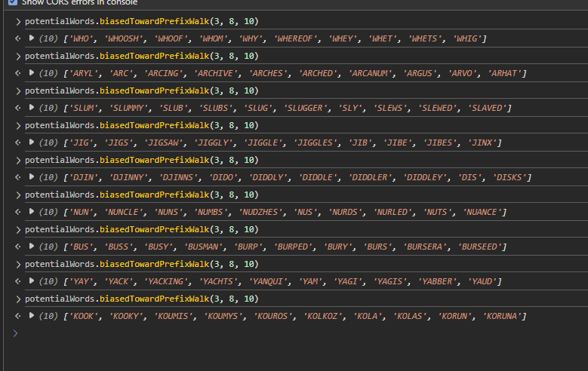Click 'NUANCE' at end of sixth result
Image resolution: width=588 pixels, height=371 pixels.
click(482, 212)
